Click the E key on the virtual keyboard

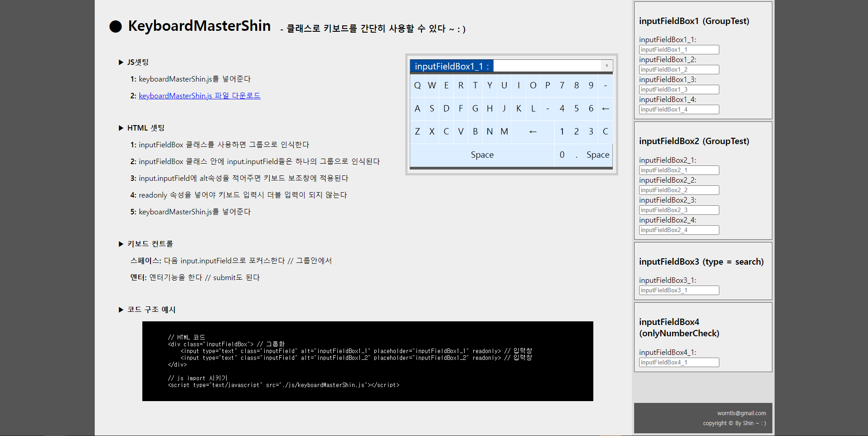(x=446, y=85)
